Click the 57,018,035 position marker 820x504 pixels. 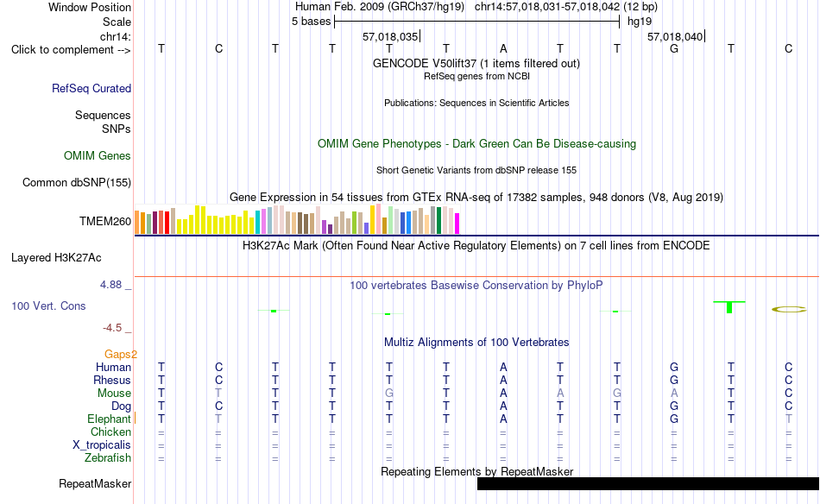(x=391, y=36)
